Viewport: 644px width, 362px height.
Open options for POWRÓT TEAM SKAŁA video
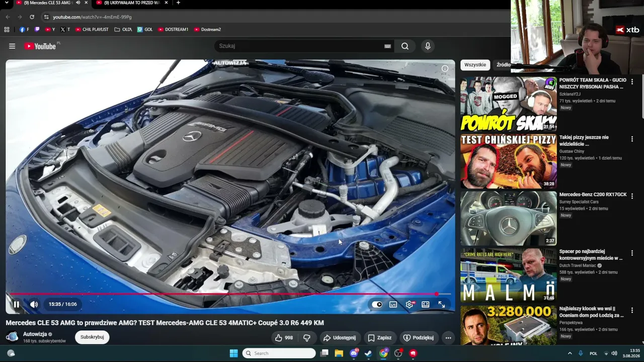(x=632, y=81)
